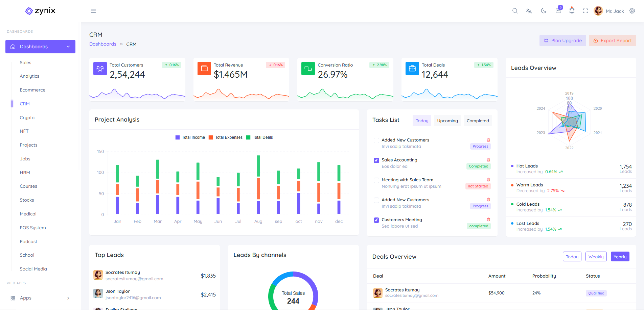Collapse the Dashboards menu chevron
Screen dimensions: 644x310
(x=68, y=47)
